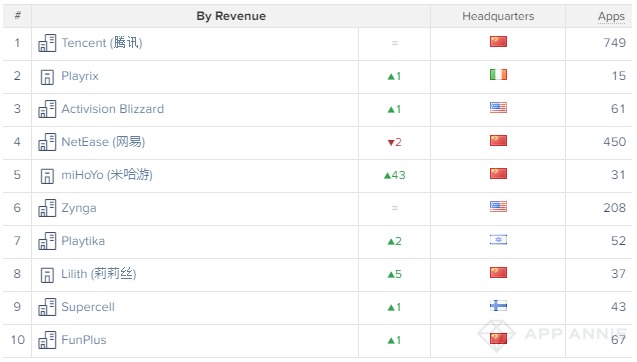Click the Israel flag in Playtika row
The width and height of the screenshot is (637, 362).
[498, 240]
